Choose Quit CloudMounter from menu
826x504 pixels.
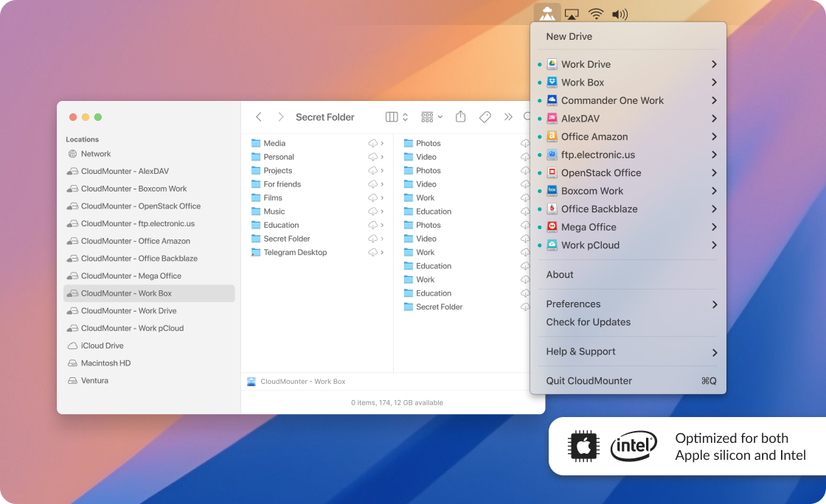[589, 381]
